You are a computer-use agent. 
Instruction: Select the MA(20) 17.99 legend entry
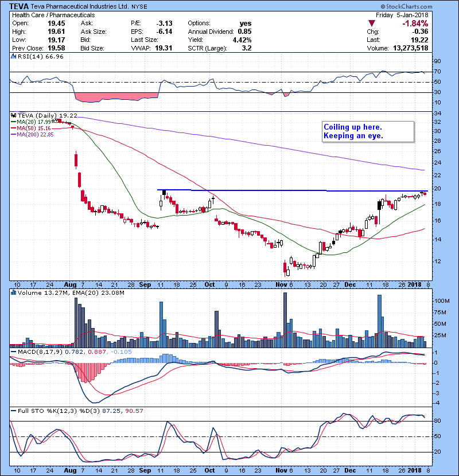(x=31, y=122)
